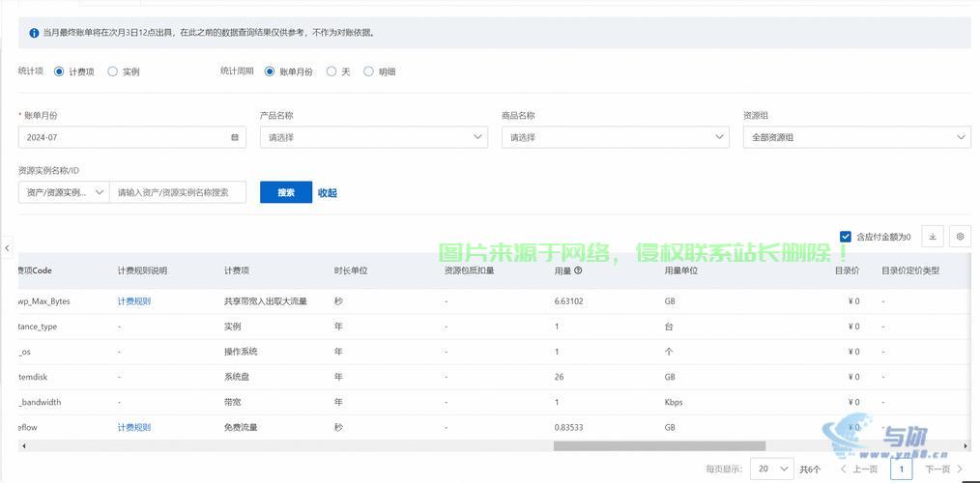Click the calendar icon in 账单月份 field
The width and height of the screenshot is (980, 483).
[235, 137]
